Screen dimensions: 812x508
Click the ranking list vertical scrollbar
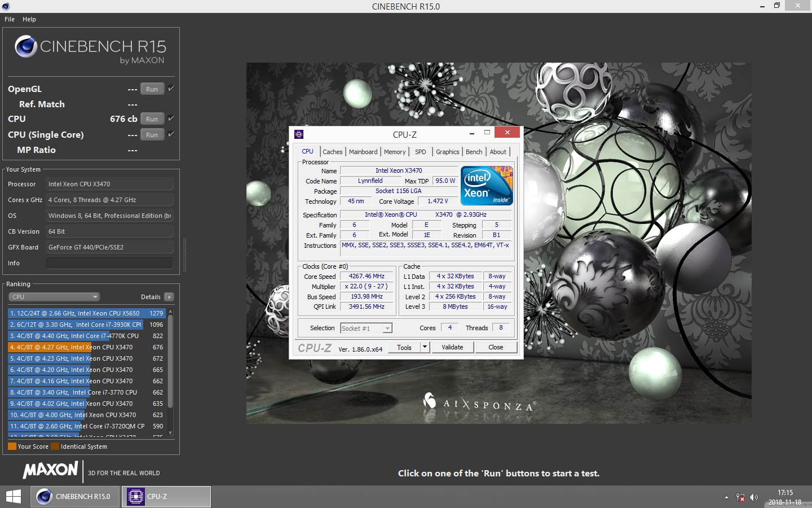coord(170,361)
